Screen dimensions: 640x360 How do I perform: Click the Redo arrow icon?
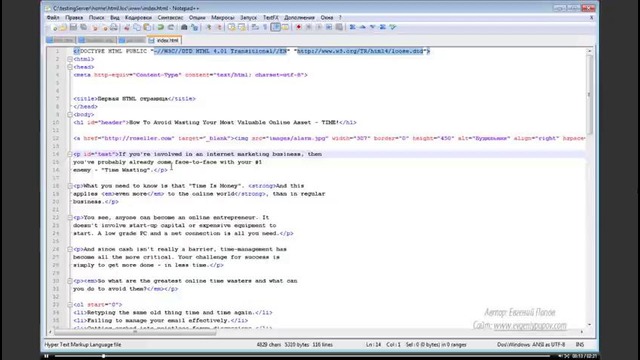click(171, 27)
